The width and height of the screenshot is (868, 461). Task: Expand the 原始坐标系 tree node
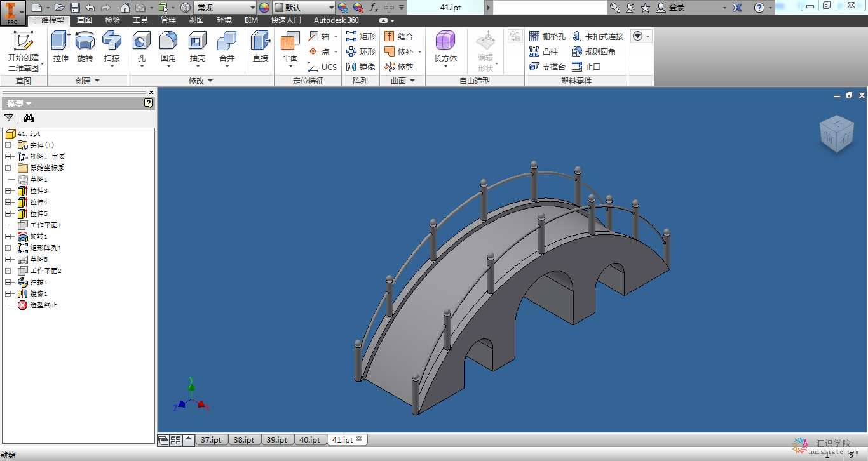[x=8, y=168]
